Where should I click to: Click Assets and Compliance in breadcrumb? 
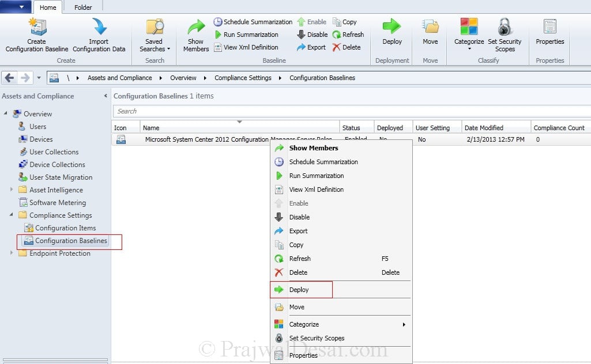120,78
